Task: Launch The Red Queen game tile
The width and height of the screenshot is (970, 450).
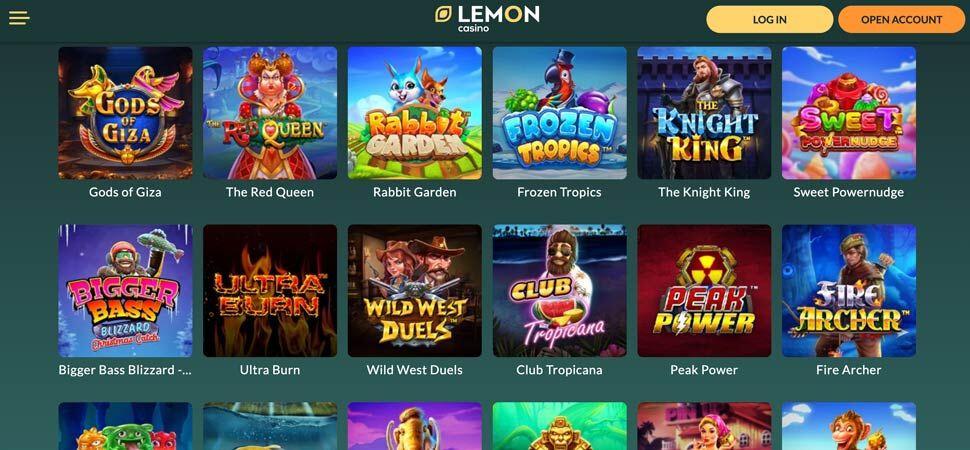Action: tap(270, 113)
